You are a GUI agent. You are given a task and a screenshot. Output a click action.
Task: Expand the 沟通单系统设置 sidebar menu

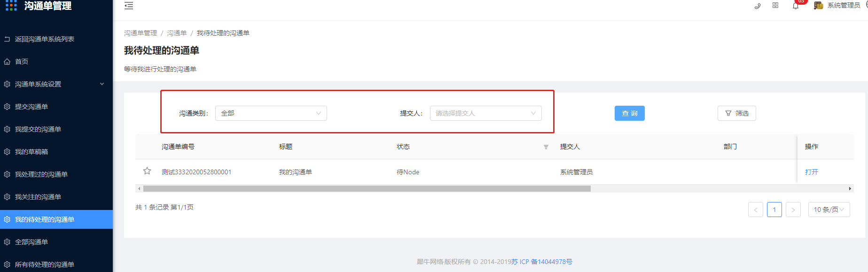tap(56, 84)
